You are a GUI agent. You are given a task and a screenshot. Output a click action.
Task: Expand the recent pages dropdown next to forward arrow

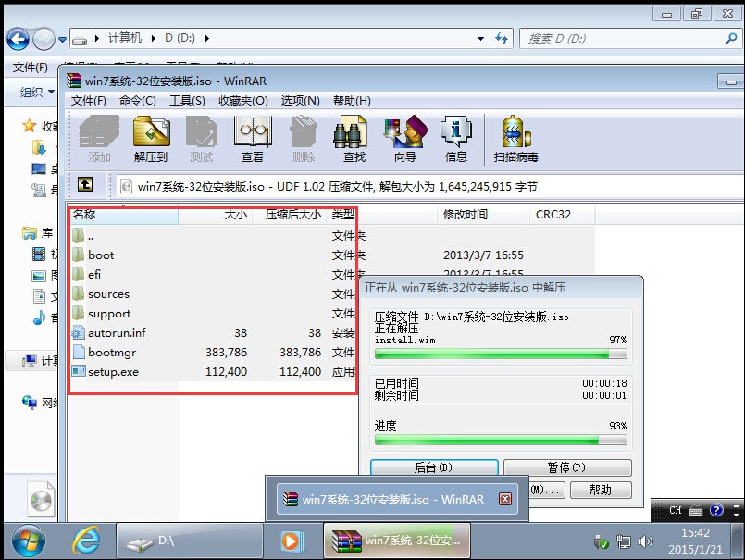[x=62, y=40]
